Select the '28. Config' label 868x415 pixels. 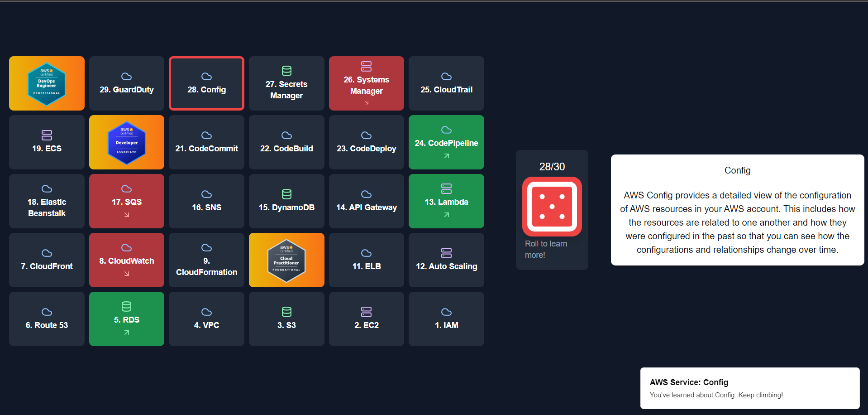click(x=206, y=90)
